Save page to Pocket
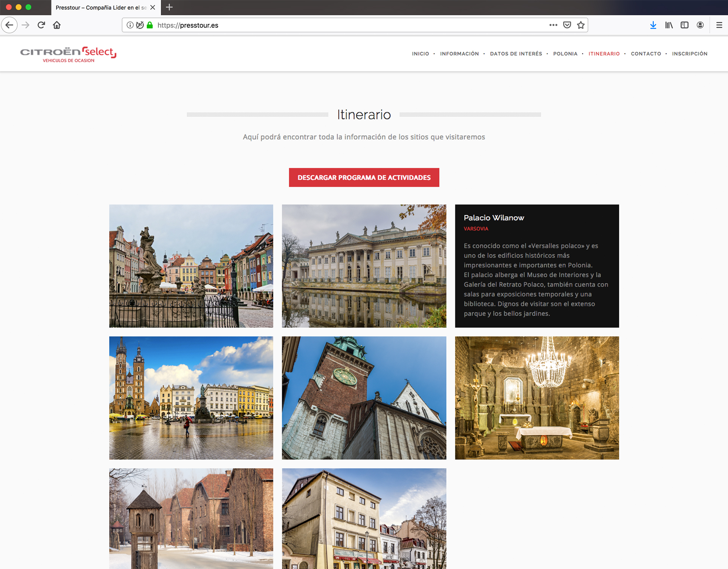Screen dimensions: 728x569 coord(567,25)
